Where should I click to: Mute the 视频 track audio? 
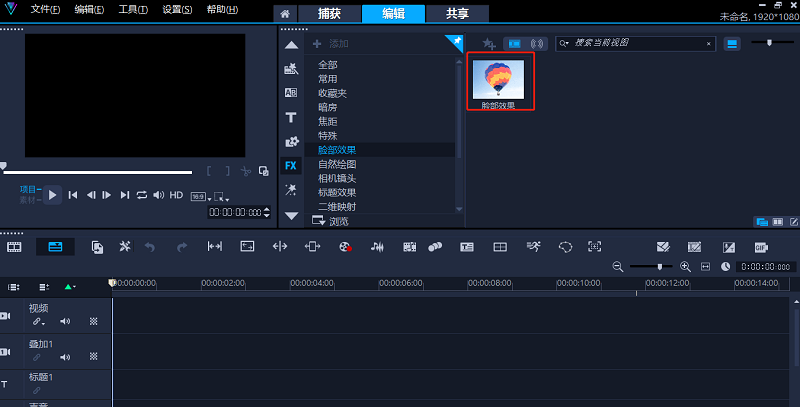pos(65,322)
